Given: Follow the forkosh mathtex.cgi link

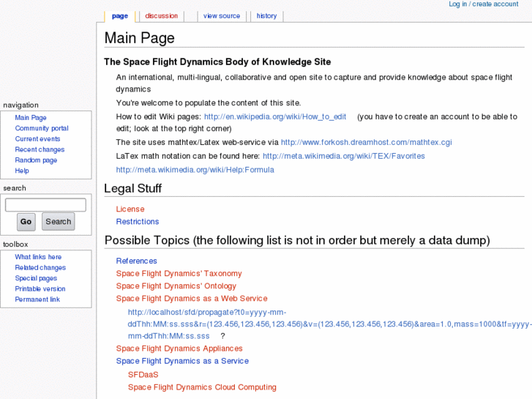Looking at the screenshot, I should click(x=366, y=143).
